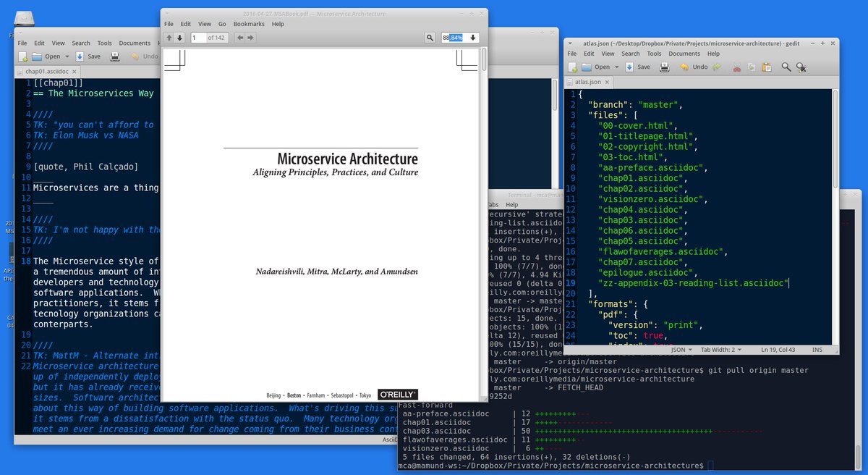Click New document icon in chap01 gedit
This screenshot has width=868, height=475.
coord(22,56)
